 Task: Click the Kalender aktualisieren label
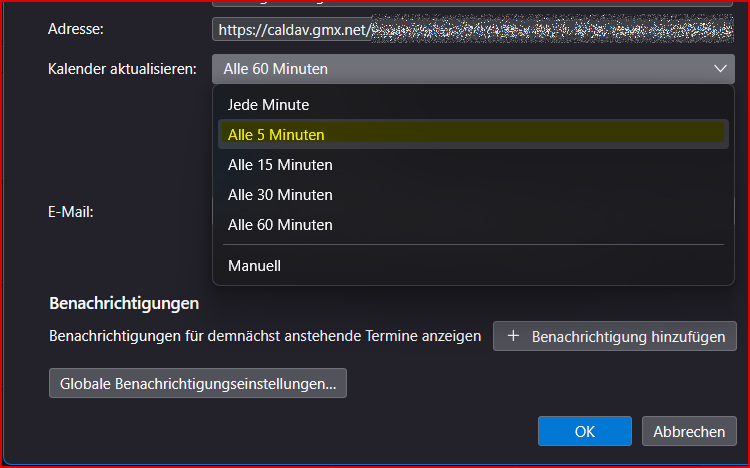122,69
